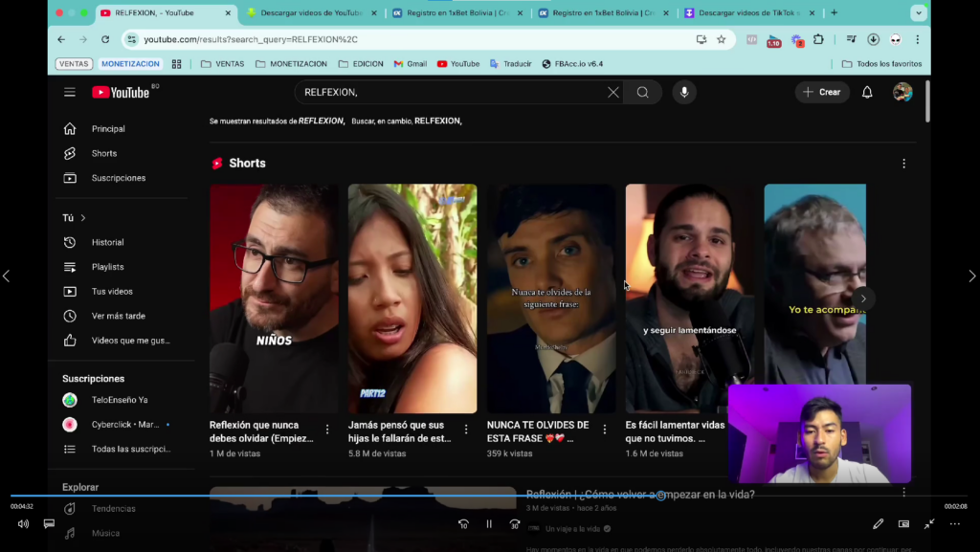
Task: Open the YouTube guide hamburger menu
Action: point(69,93)
